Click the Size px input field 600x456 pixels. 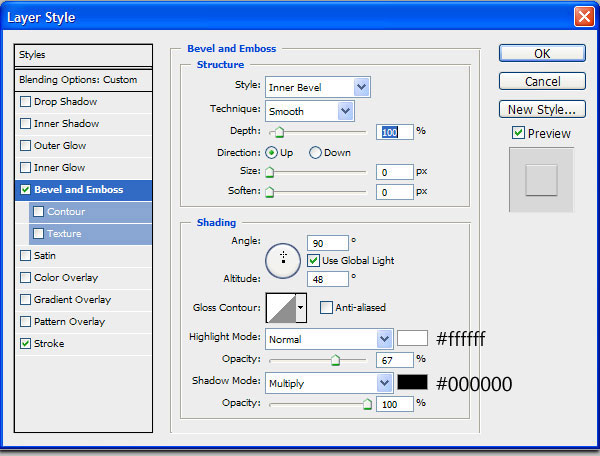[x=395, y=172]
